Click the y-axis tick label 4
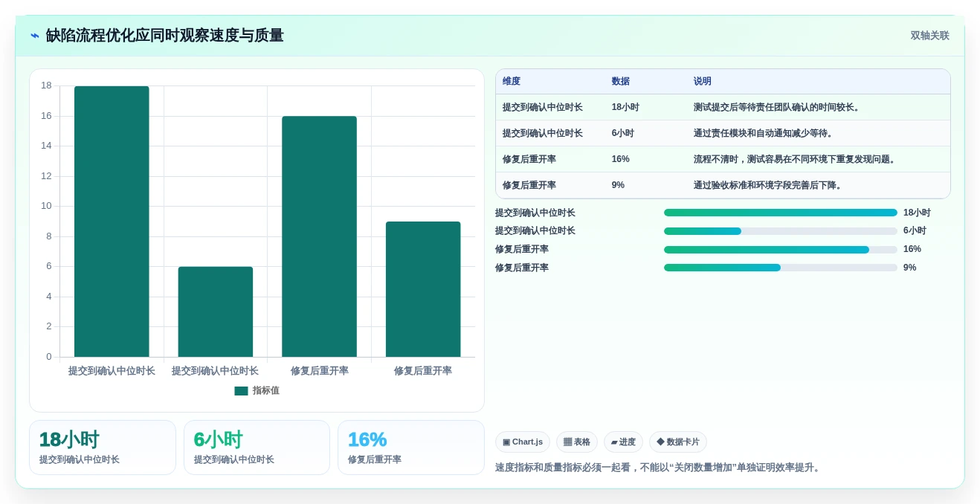This screenshot has width=980, height=504. pos(49,297)
